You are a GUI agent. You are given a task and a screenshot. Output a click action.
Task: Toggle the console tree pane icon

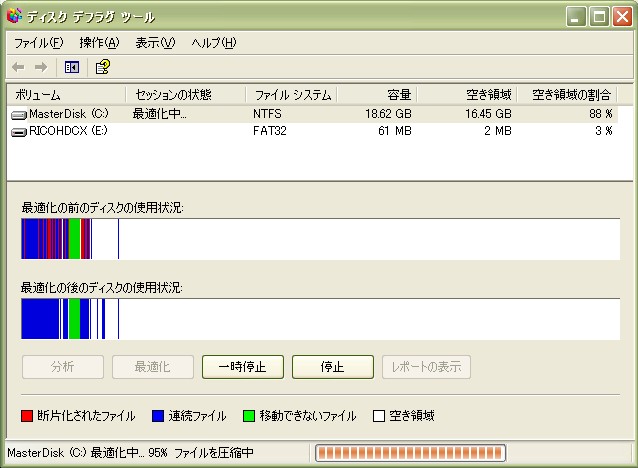click(x=72, y=67)
